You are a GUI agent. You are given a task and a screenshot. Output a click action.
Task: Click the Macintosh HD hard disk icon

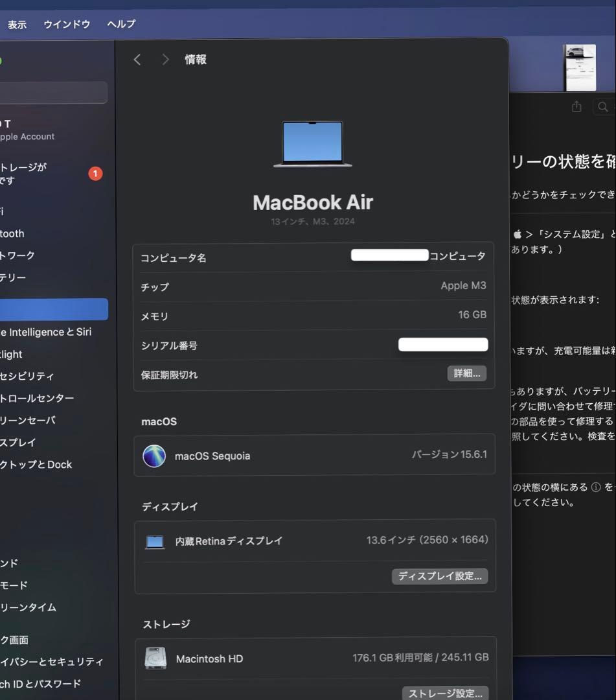pyautogui.click(x=154, y=658)
